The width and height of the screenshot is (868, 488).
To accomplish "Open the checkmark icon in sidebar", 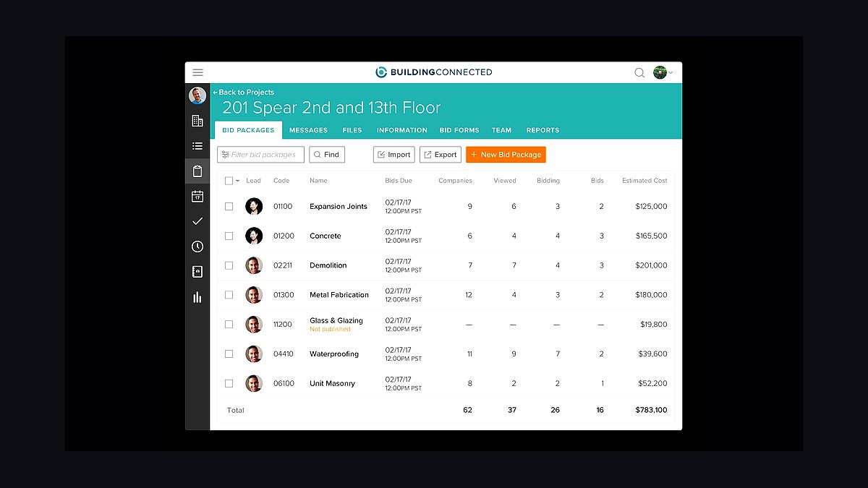I will pos(197,221).
